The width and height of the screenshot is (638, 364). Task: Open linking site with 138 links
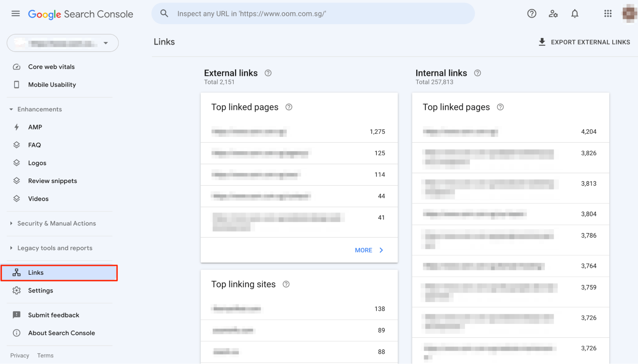[x=299, y=309]
